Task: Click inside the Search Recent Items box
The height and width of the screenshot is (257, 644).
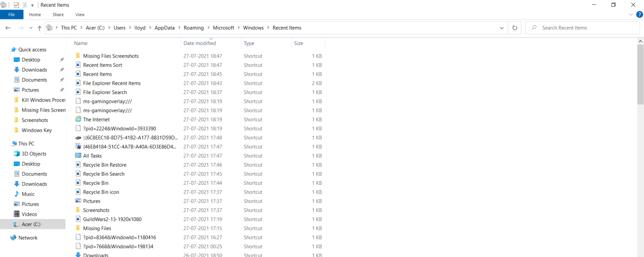Action: pyautogui.click(x=583, y=27)
